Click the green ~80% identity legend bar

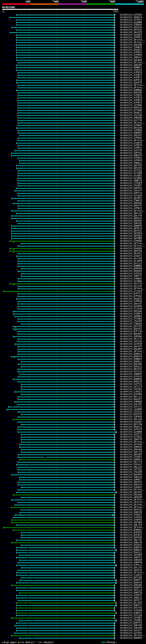click(x=101, y=4)
